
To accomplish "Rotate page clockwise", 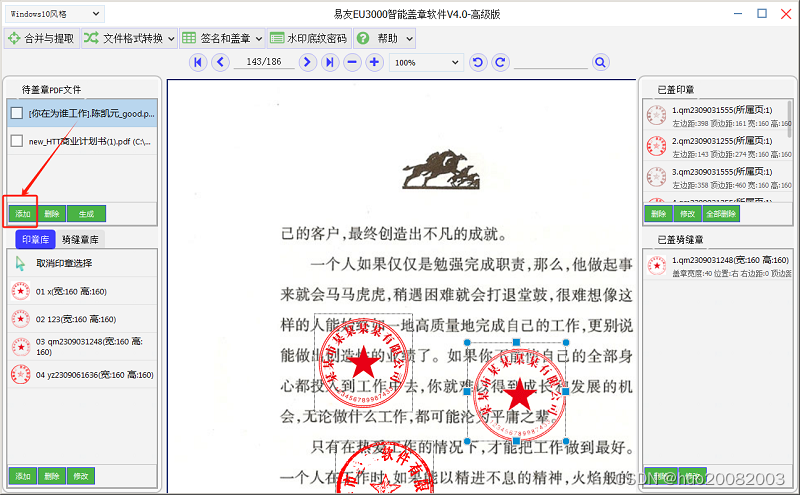I will point(500,62).
